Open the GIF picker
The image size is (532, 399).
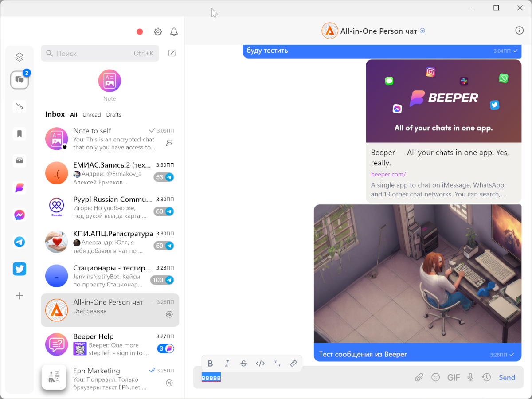point(454,378)
